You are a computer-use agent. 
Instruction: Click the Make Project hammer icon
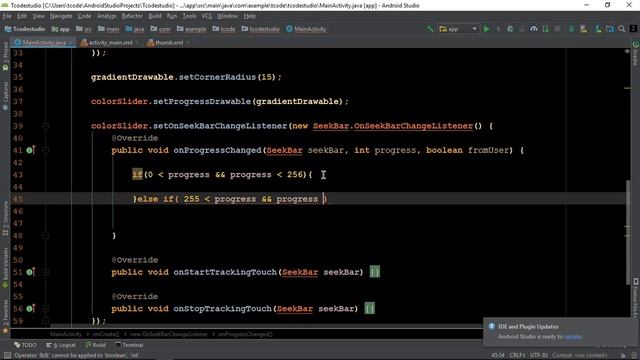430,29
